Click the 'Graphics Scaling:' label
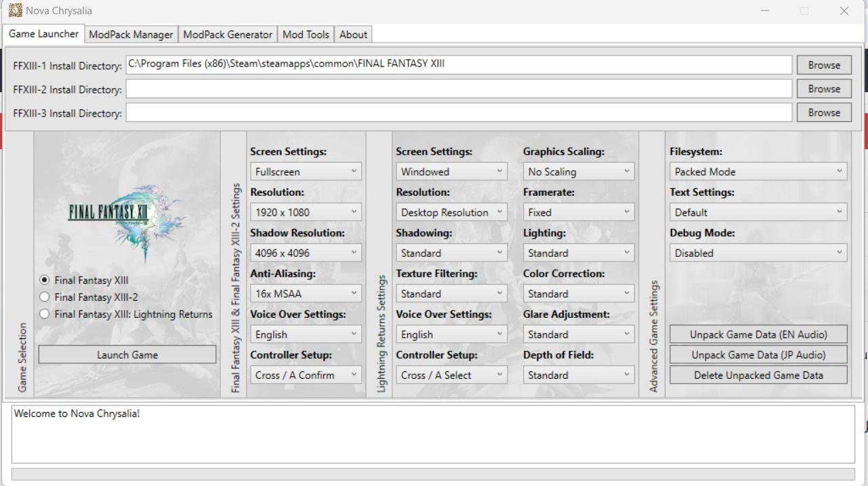Screen dimensions: 868x486 point(564,151)
